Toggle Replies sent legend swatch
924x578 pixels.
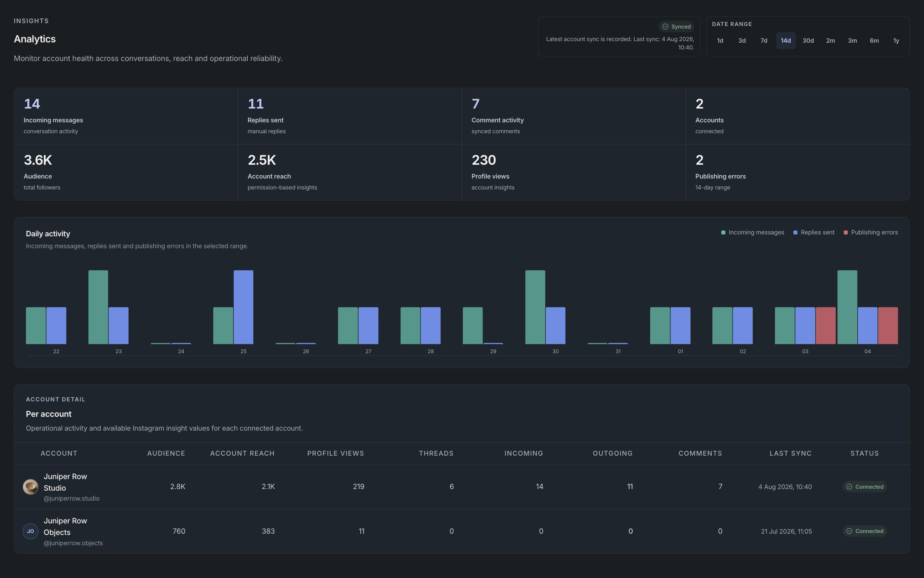point(795,232)
